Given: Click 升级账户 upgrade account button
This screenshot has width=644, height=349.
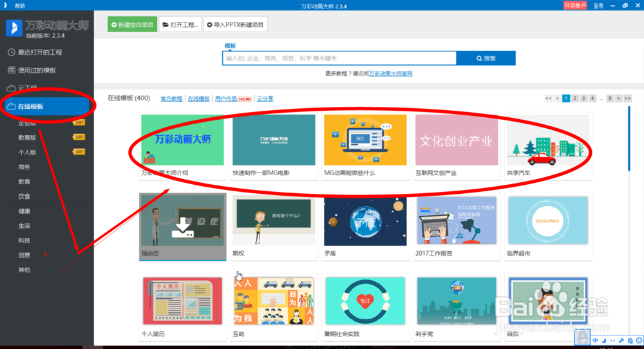Looking at the screenshot, I should pos(575,5).
